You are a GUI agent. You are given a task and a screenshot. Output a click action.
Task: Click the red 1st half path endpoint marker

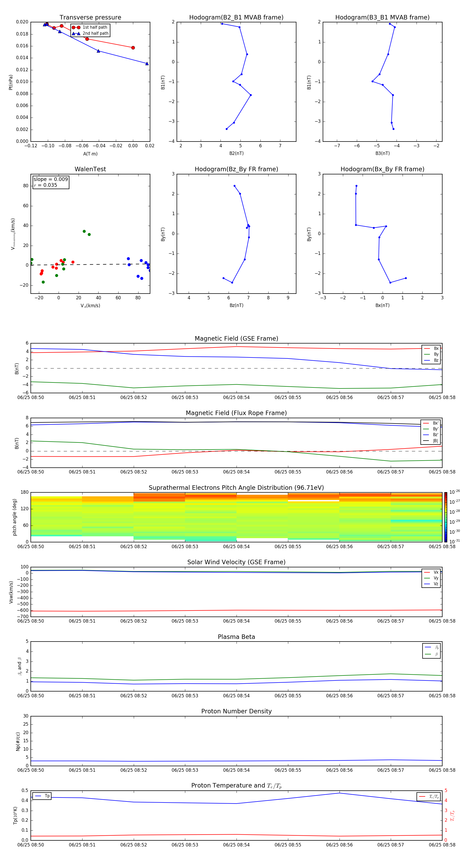[x=133, y=48]
